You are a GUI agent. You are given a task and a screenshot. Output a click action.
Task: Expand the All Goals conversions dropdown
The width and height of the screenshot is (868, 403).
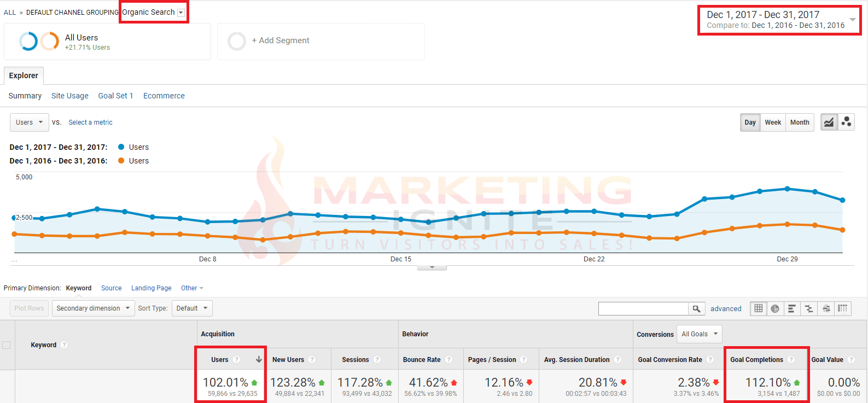699,334
